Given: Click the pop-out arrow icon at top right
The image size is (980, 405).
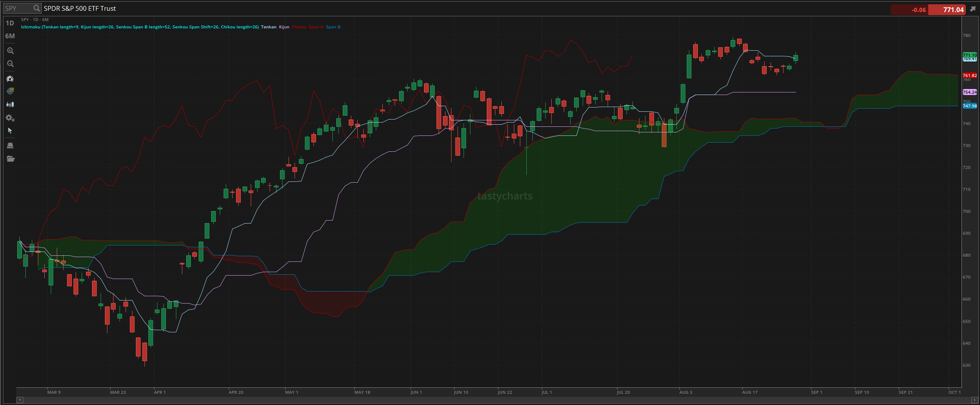Looking at the screenshot, I should click(x=973, y=9).
